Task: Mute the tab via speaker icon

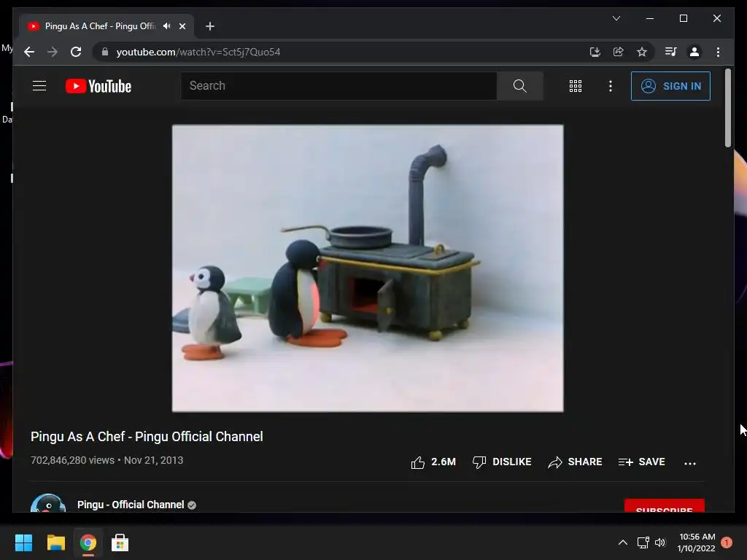Action: [x=167, y=26]
